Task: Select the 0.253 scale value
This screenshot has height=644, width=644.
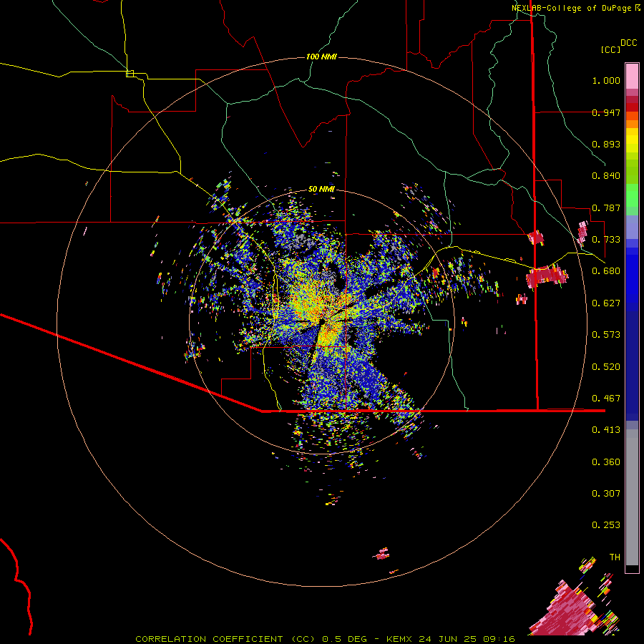Action: point(606,525)
